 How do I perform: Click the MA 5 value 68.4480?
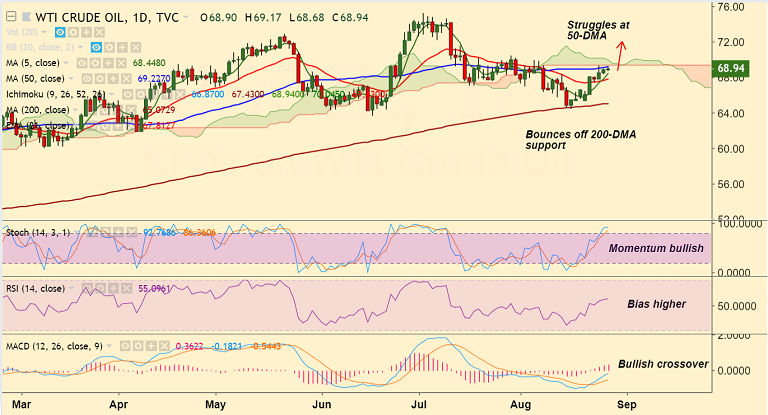pyautogui.click(x=149, y=63)
